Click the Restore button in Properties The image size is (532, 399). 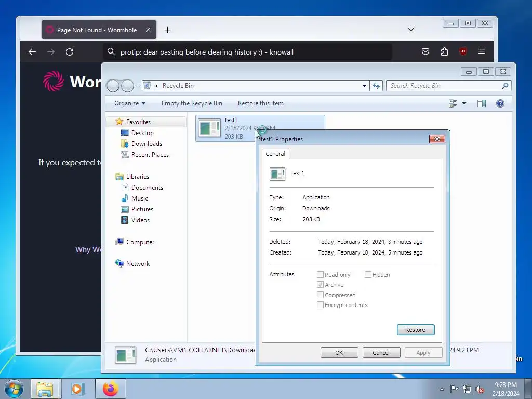tap(416, 330)
